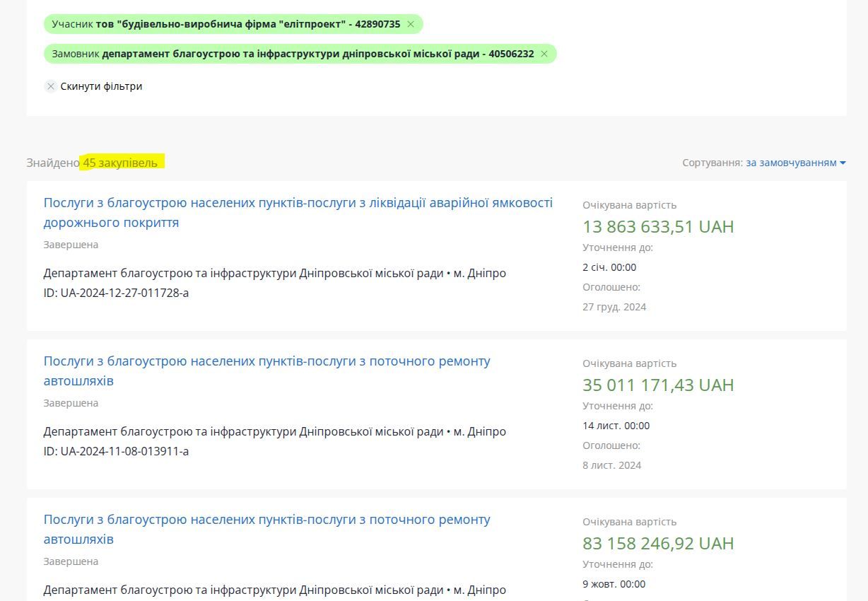Viewport: 868px width, 601px height.
Task: Click the X icon beside Скинути фільтри
Action: click(51, 86)
